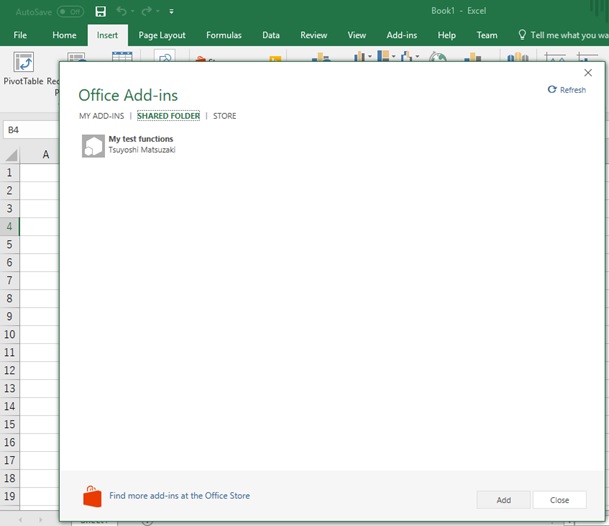Click the Save disk icon in title bar
The image size is (609, 526).
tap(101, 11)
